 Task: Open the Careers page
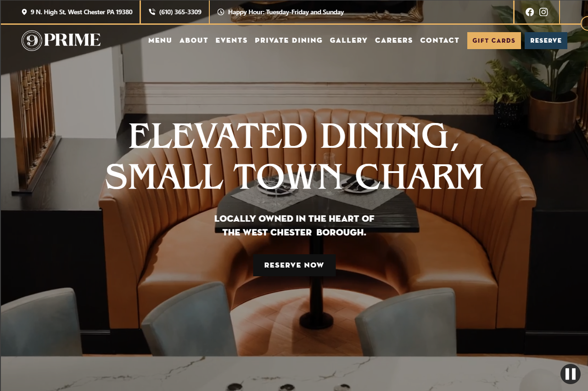[x=394, y=40]
